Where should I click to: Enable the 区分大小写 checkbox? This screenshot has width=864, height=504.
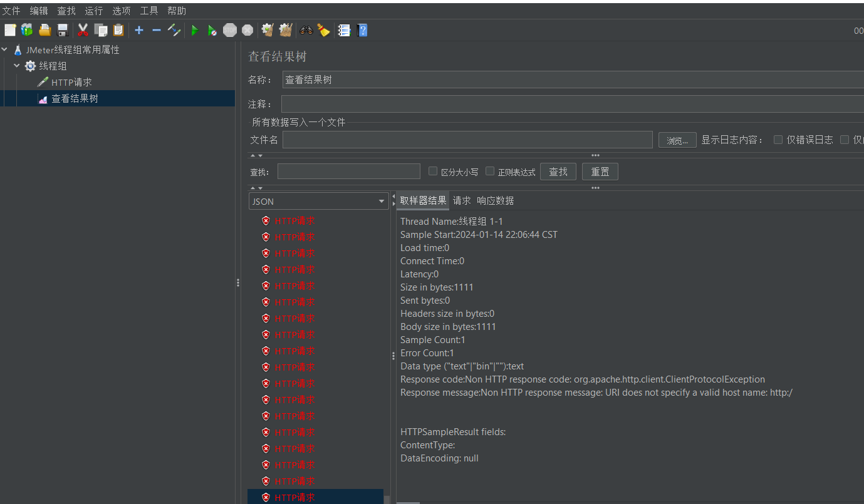433,171
